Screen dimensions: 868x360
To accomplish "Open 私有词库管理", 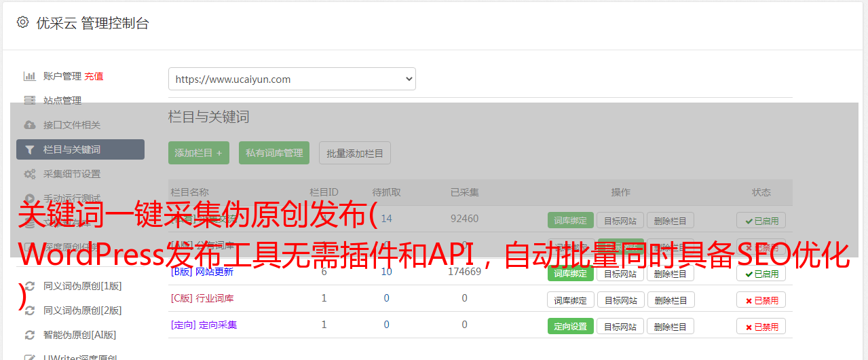I will 274,153.
